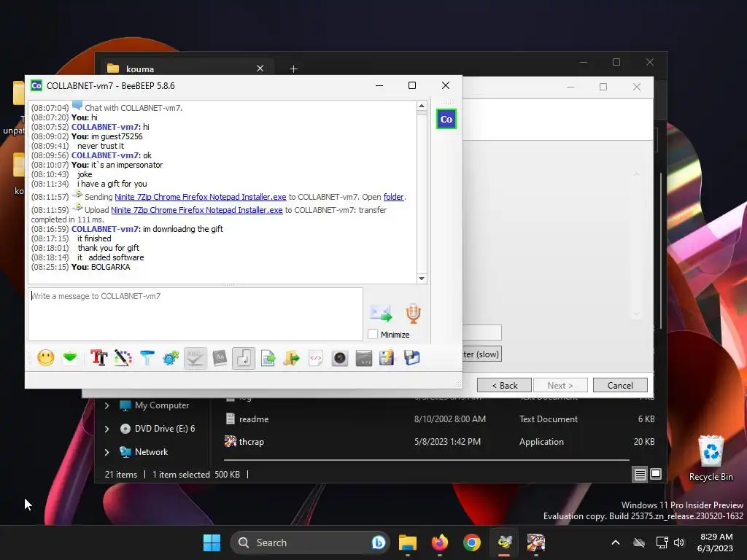Open the folder link in chat
Screen dimensions: 747x560
pos(393,197)
